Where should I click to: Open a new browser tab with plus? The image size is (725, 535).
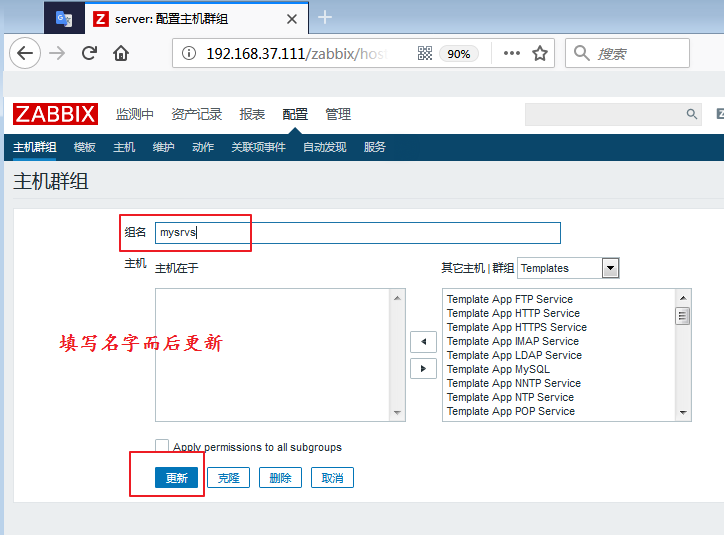[325, 17]
